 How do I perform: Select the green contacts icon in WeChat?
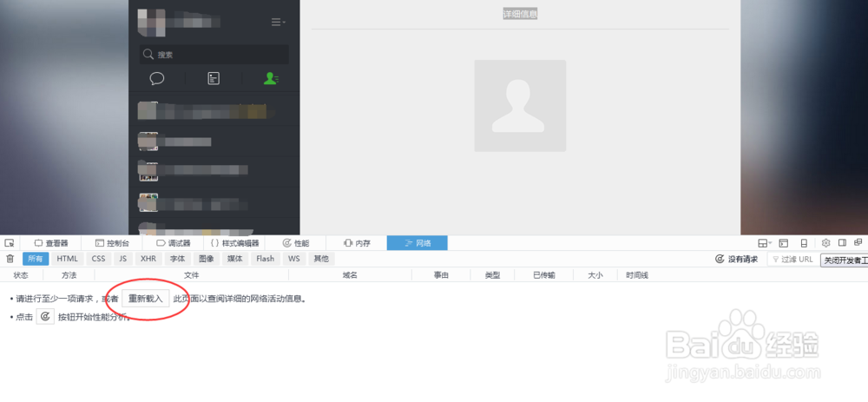coord(271,79)
